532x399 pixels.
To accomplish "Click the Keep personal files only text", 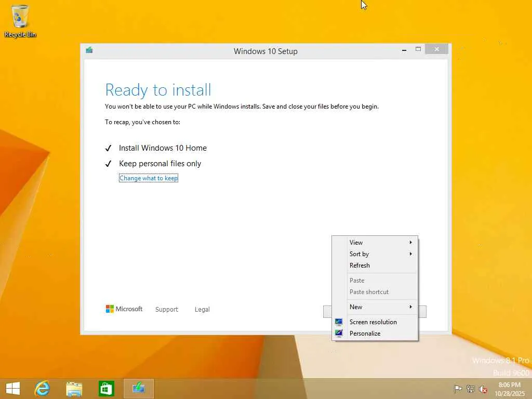I will point(160,164).
